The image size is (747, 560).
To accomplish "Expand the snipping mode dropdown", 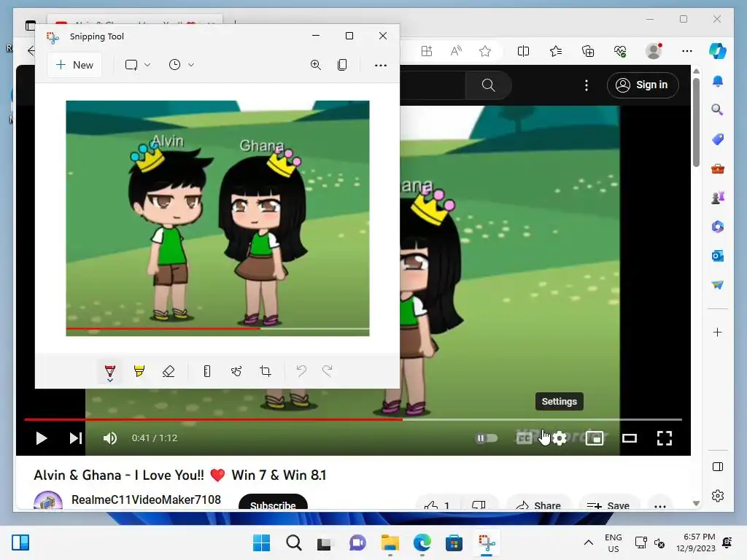I will 147,65.
